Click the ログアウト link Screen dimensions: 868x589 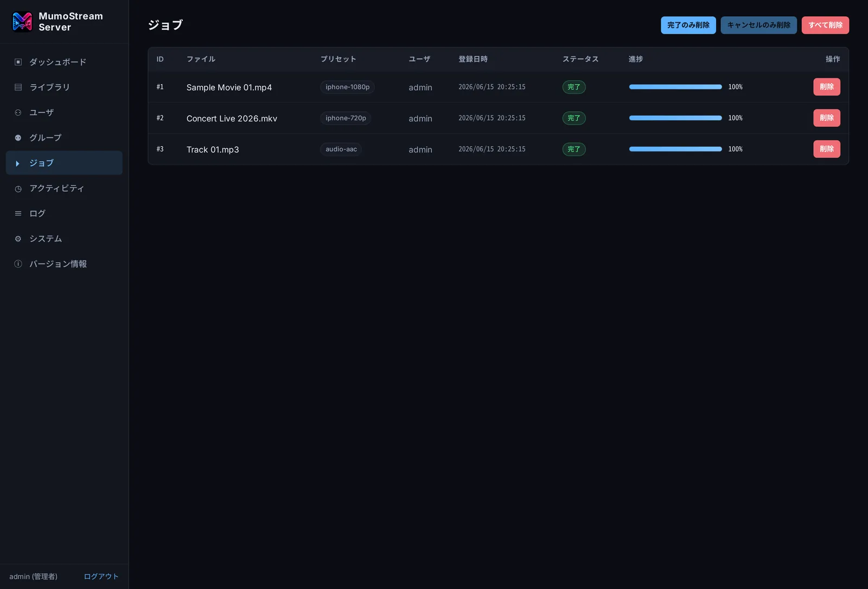101,577
